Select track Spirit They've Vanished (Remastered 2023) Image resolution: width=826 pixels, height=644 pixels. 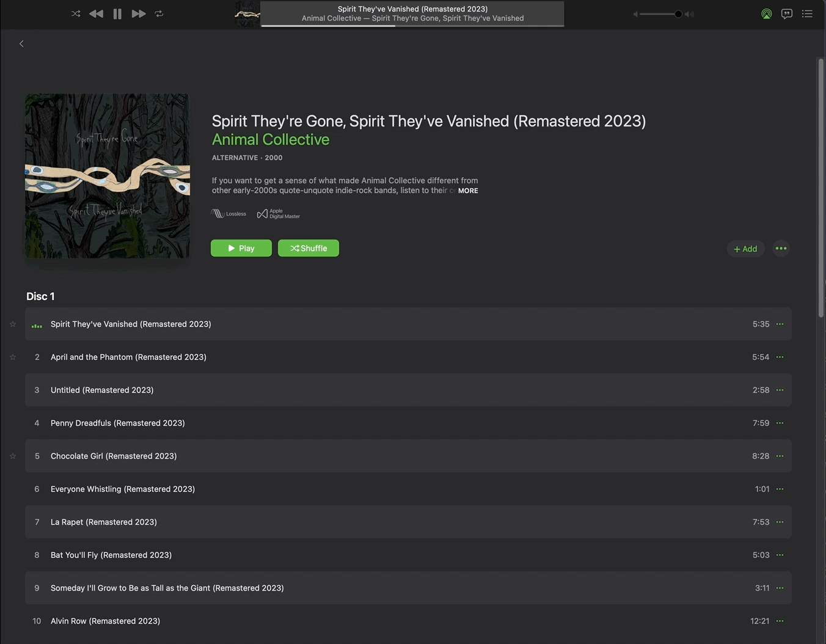pyautogui.click(x=408, y=324)
